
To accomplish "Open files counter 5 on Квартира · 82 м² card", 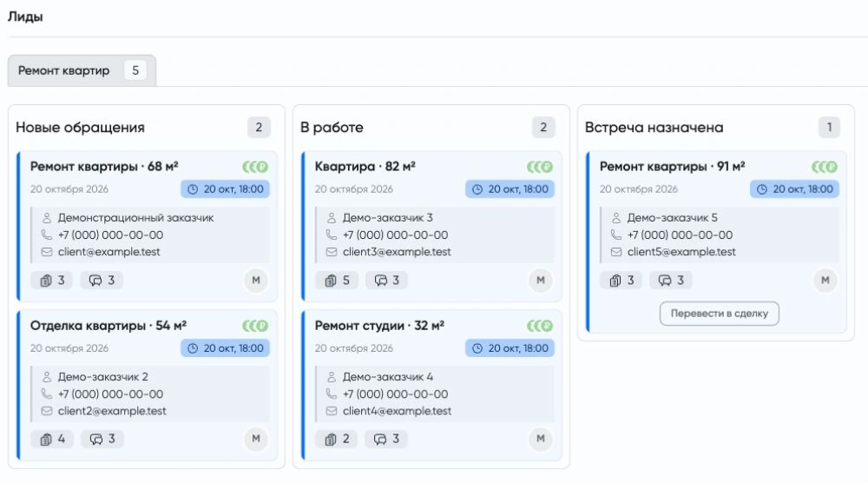I will (x=337, y=281).
